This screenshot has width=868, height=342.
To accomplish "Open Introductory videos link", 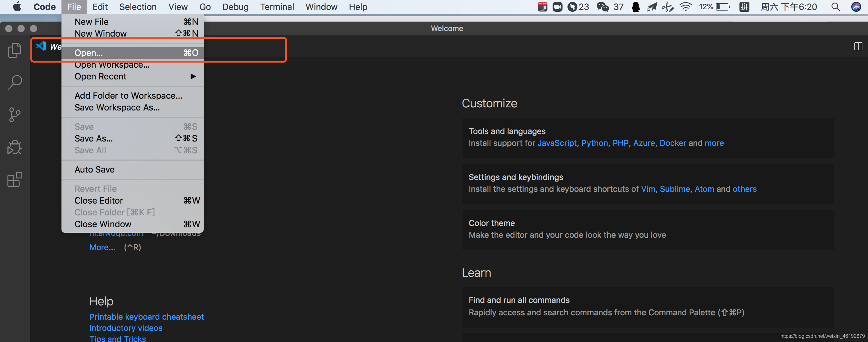I will pyautogui.click(x=126, y=328).
